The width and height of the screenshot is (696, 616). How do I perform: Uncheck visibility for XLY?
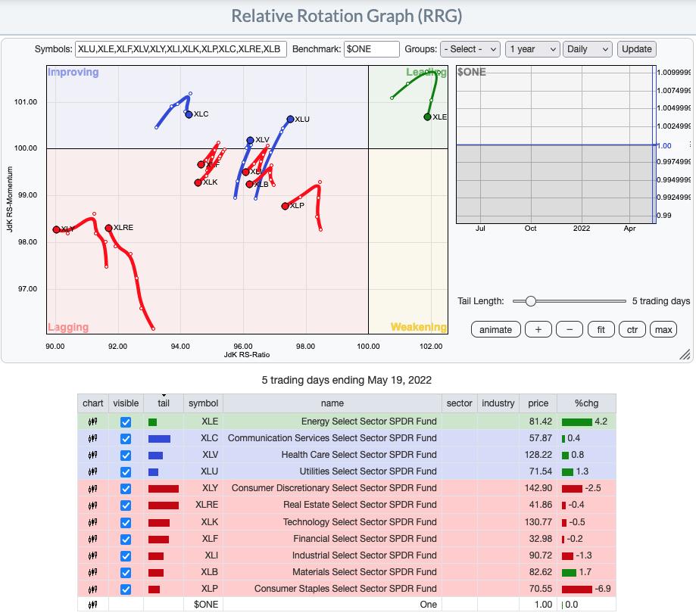tap(126, 489)
